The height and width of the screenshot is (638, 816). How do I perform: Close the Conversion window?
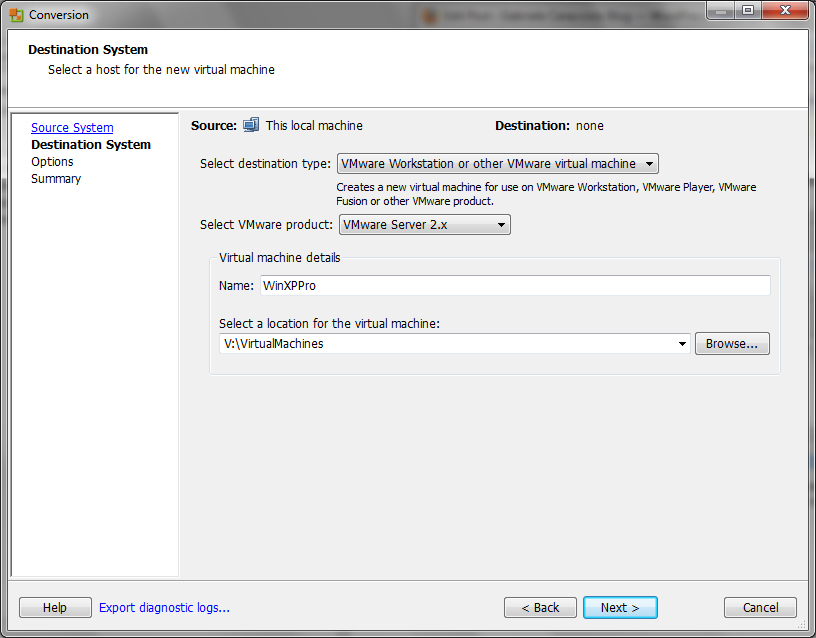pos(785,10)
